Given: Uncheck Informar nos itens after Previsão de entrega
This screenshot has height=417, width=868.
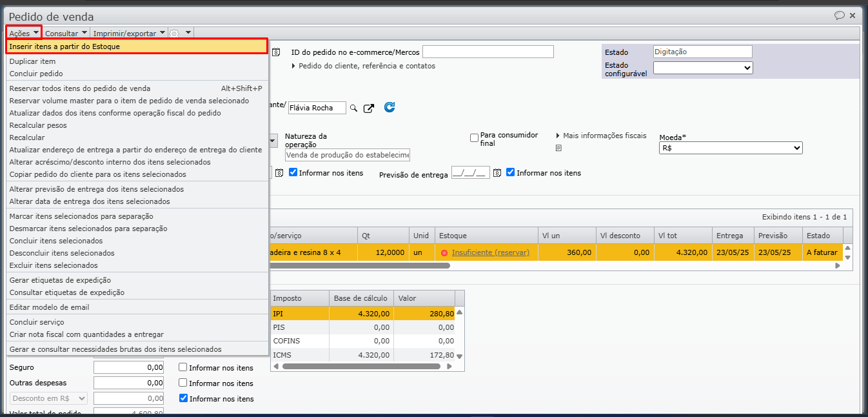Looking at the screenshot, I should click(511, 172).
